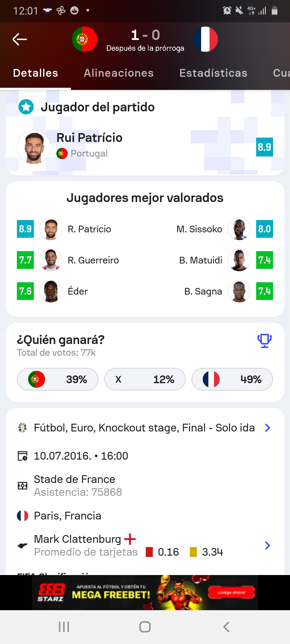Vote for France with 49% option

232,379
